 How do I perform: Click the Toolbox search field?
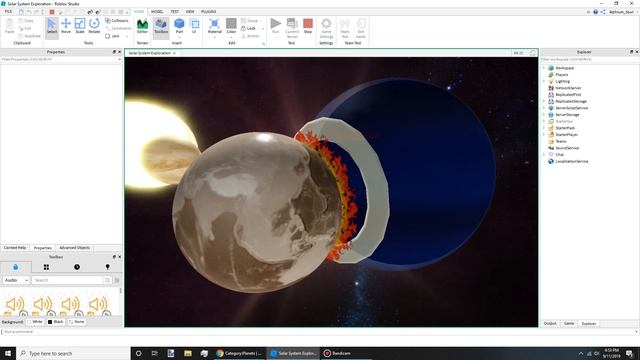coord(67,280)
